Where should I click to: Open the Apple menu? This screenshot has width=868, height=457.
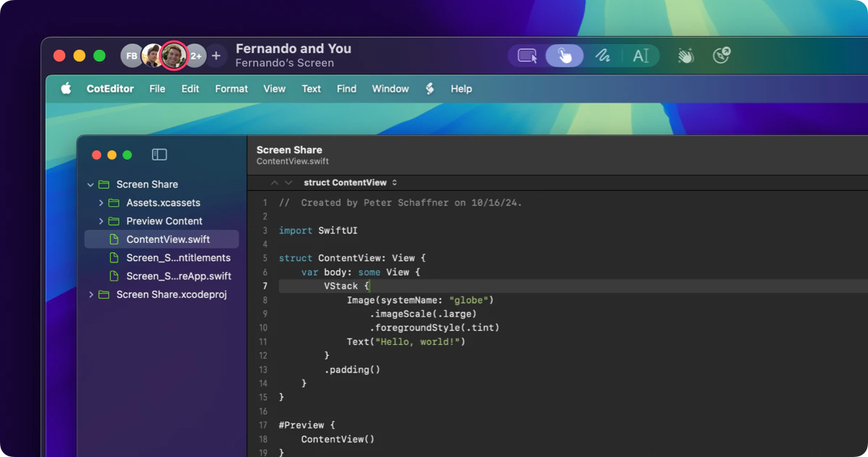pyautogui.click(x=66, y=88)
